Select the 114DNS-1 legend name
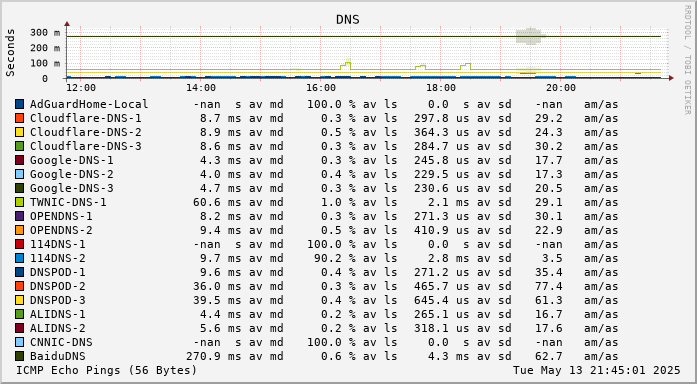 tap(57, 244)
